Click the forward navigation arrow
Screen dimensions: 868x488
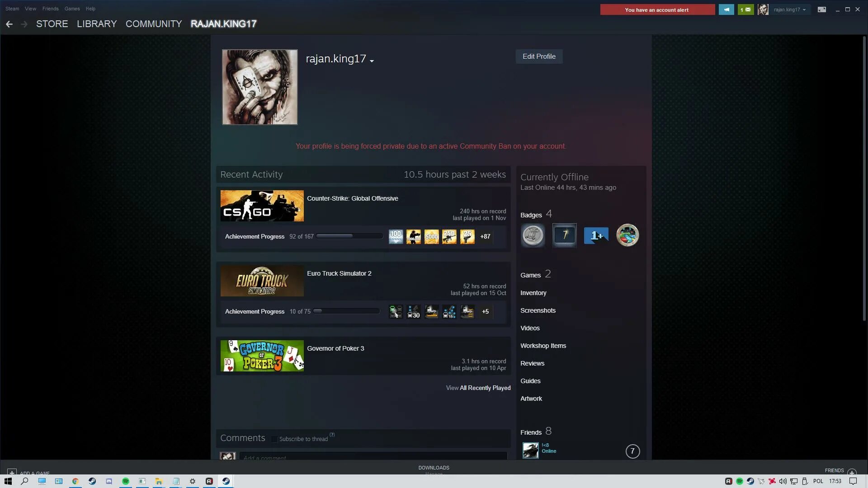24,24
